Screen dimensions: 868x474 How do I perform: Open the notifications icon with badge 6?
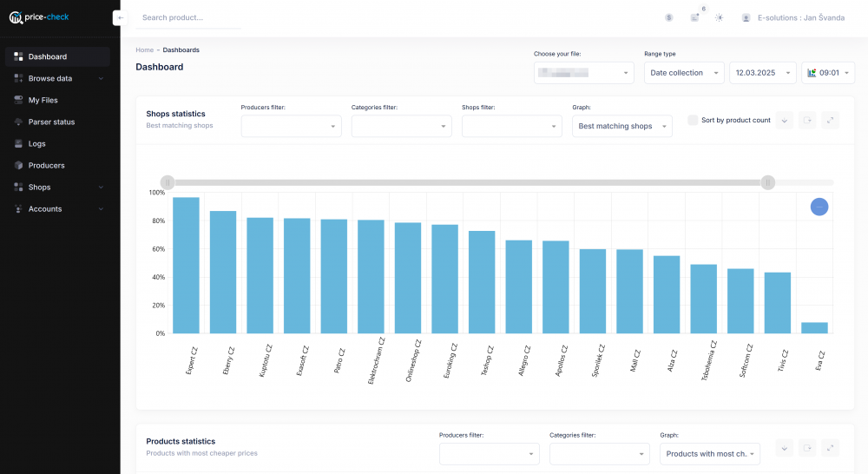(x=694, y=17)
